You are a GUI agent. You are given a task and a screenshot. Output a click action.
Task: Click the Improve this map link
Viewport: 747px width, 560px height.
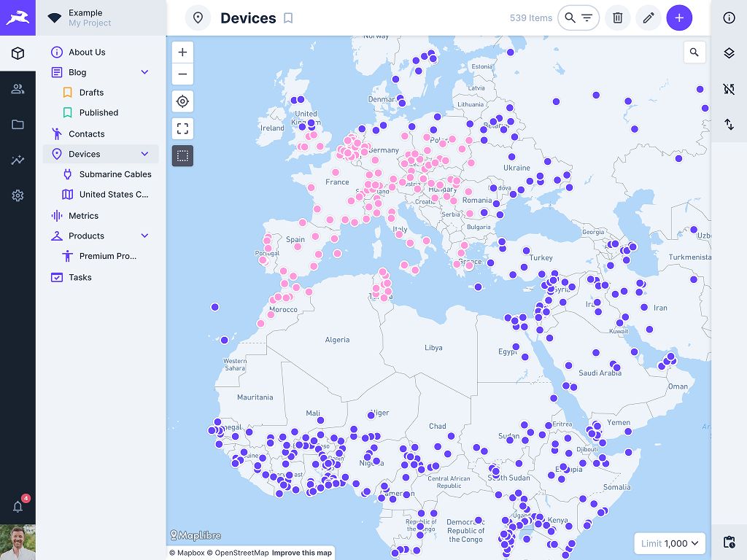(301, 553)
